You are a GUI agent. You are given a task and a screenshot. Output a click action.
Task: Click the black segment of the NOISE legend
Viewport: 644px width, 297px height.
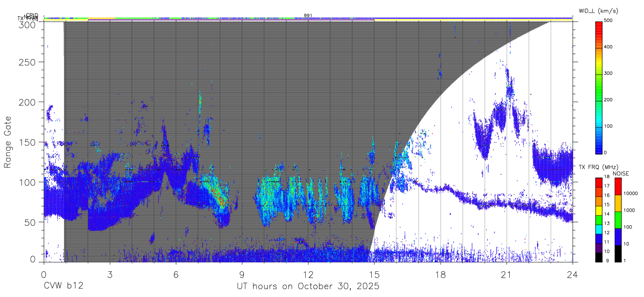(x=617, y=252)
